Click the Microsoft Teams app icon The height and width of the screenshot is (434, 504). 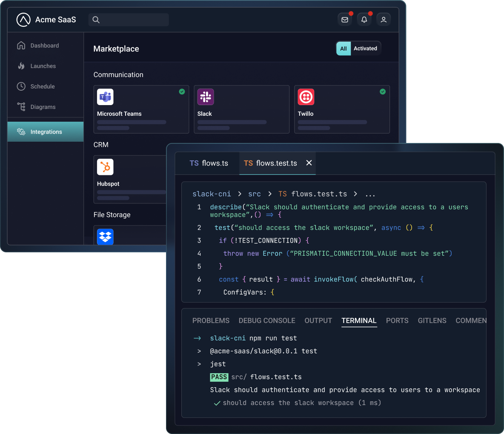pyautogui.click(x=105, y=97)
